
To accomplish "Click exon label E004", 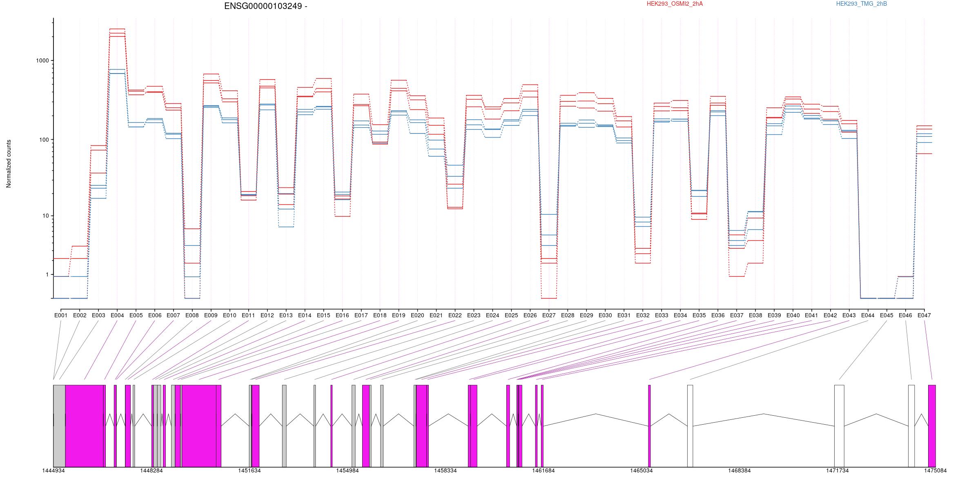I will (117, 315).
